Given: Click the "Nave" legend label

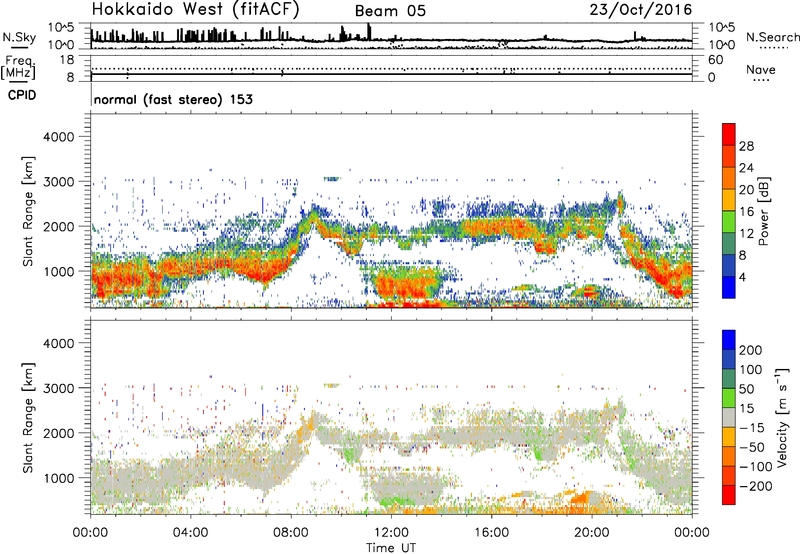Looking at the screenshot, I should [761, 69].
